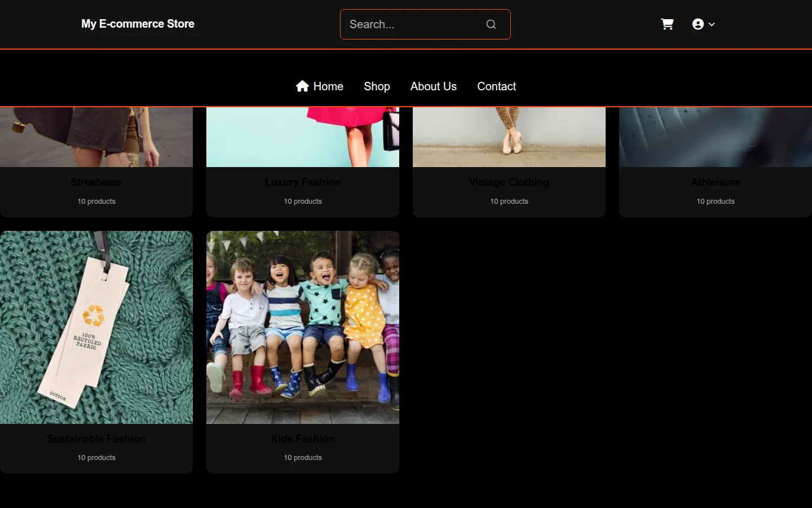812x508 pixels.
Task: Open the About Us page
Action: 434,86
